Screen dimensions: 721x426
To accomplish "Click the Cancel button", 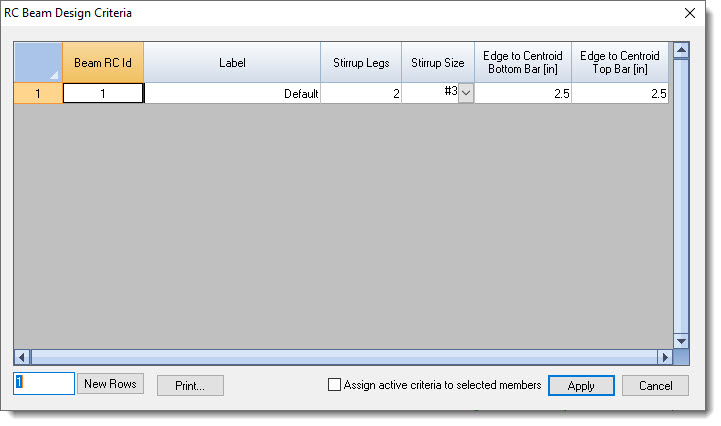I will pyautogui.click(x=655, y=385).
